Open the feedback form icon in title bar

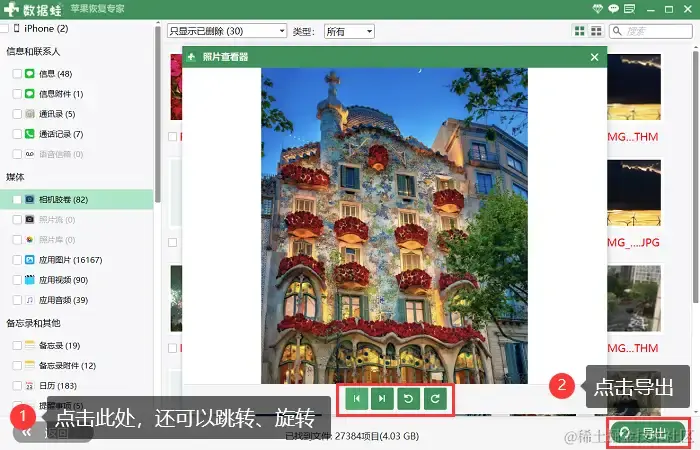(629, 8)
